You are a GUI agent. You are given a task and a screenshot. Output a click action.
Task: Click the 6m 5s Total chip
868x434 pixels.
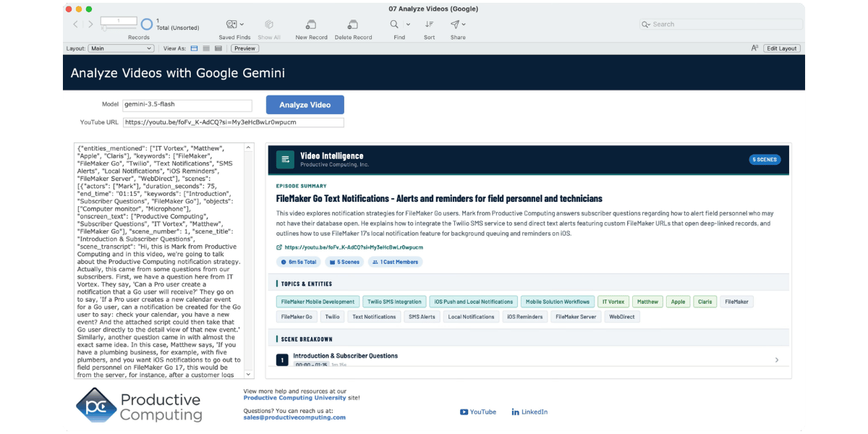(298, 262)
